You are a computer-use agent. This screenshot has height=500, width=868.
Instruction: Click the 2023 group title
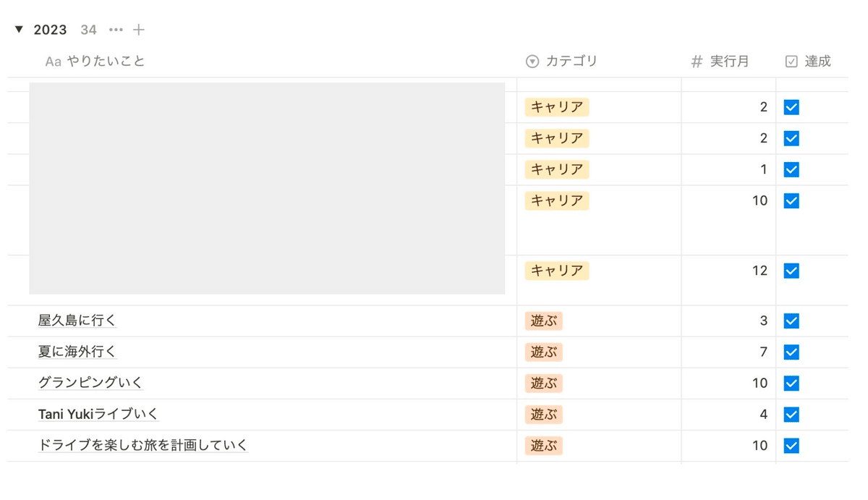(x=50, y=30)
